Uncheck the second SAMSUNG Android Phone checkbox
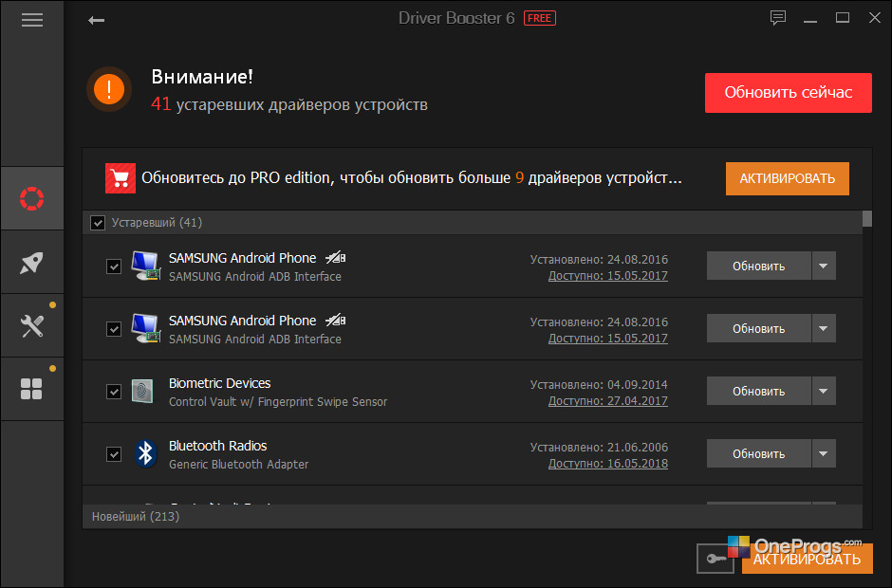Viewport: 892px width, 588px height. point(114,329)
